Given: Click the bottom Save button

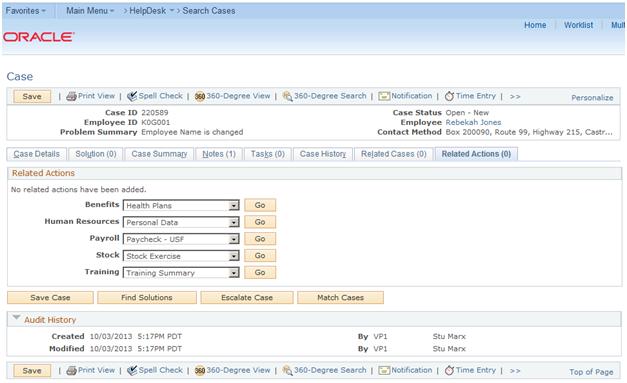Looking at the screenshot, I should [32, 371].
